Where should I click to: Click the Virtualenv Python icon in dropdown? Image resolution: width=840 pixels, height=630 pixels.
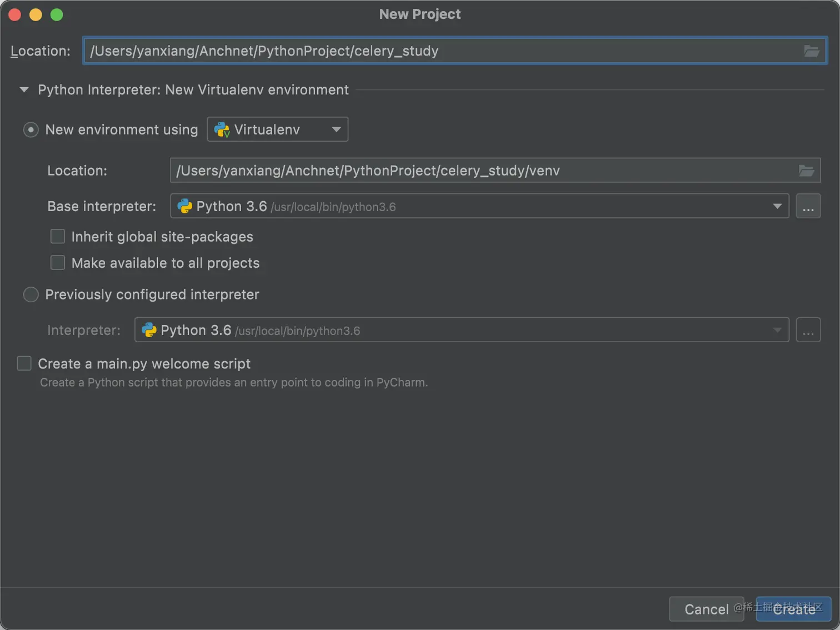point(222,129)
